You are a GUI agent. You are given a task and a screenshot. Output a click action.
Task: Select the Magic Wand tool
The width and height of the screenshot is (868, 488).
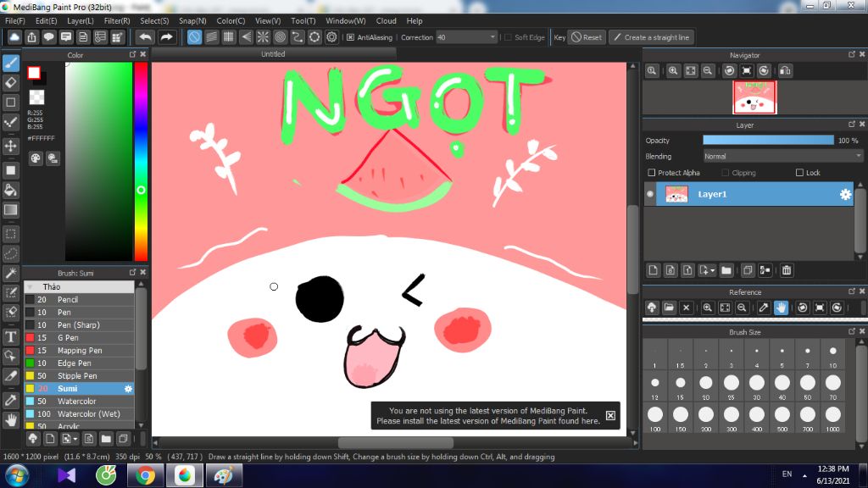(x=10, y=274)
